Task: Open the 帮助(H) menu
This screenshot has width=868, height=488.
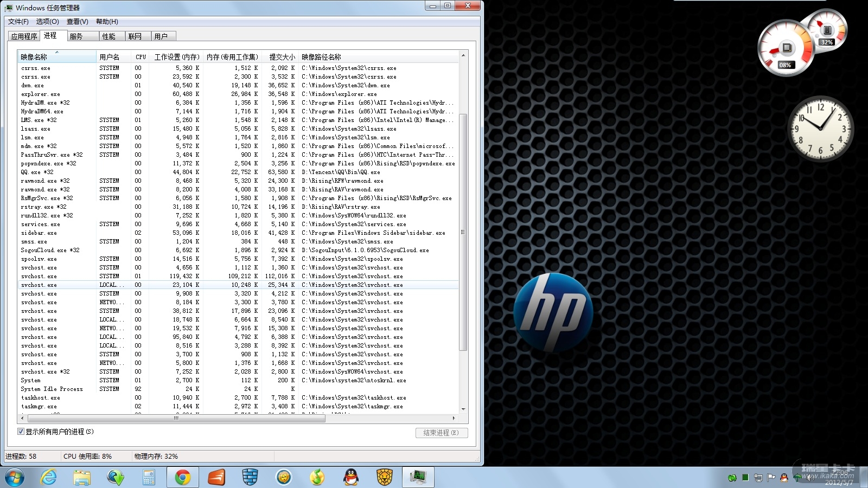Action: tap(107, 22)
